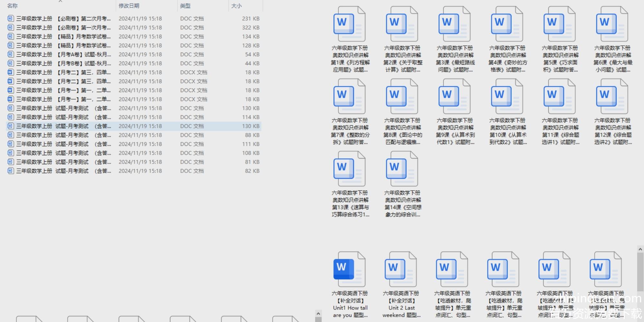Sort files by the 名称 column header
Screen dimensions: 644x322
pos(13,6)
